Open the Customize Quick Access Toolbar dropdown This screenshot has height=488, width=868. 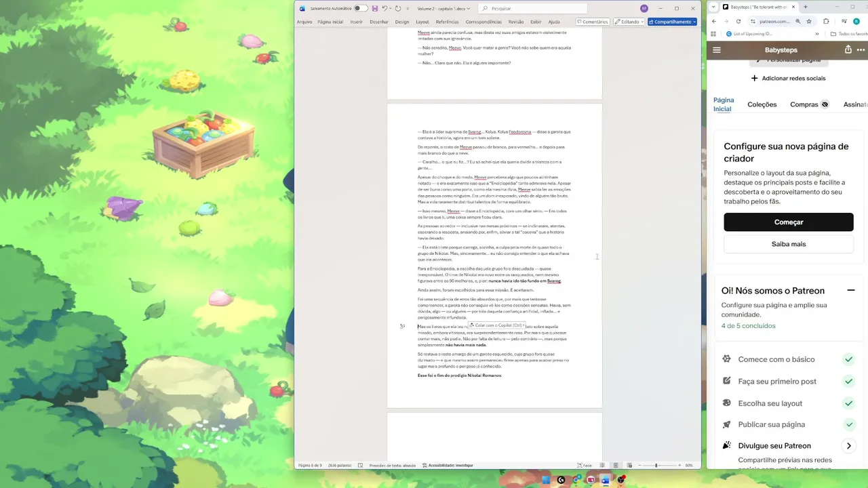(407, 8)
